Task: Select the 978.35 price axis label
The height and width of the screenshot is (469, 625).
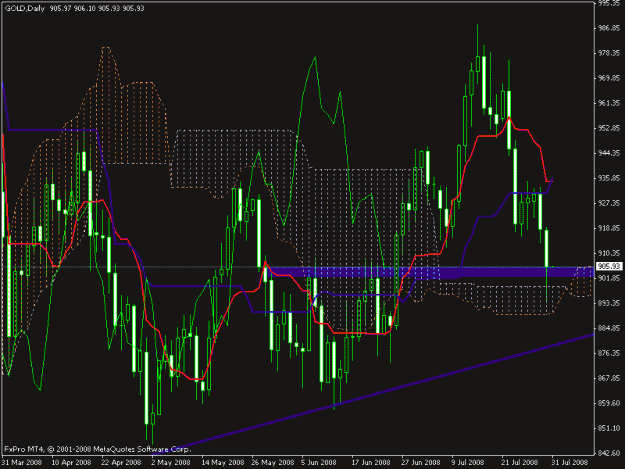Action: (x=609, y=53)
